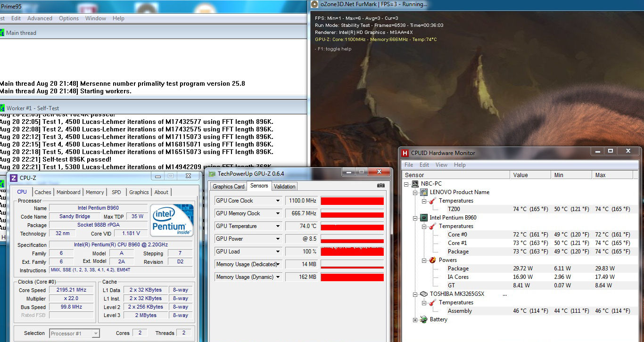Open the Memory Usage (Dynamic) dropdown
The height and width of the screenshot is (342, 644).
pyautogui.click(x=278, y=277)
